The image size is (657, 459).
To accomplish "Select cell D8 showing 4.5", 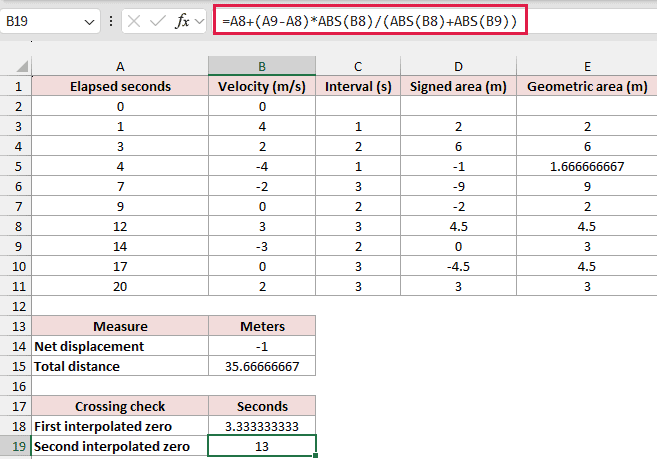I will (x=458, y=226).
